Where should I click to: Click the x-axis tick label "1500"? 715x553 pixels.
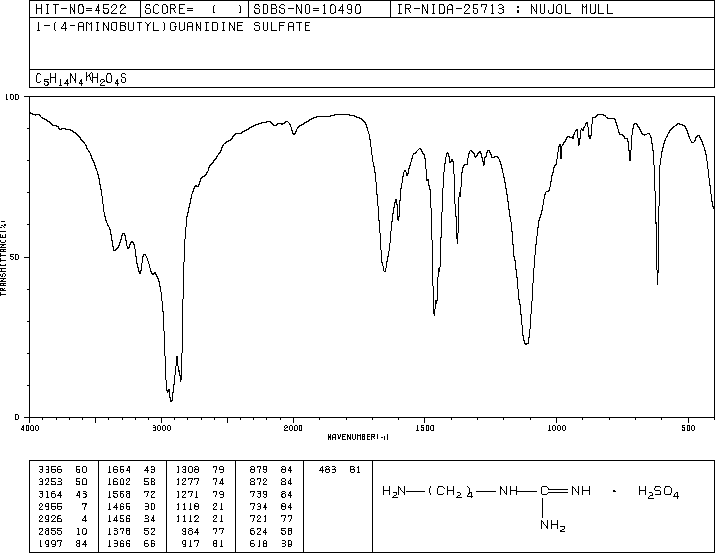425,428
